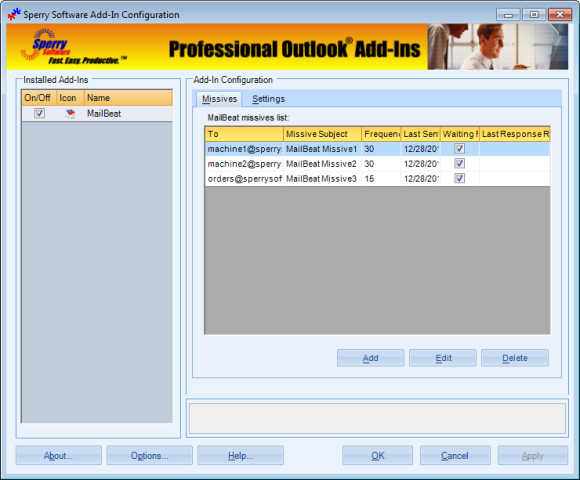580x480 pixels.
Task: Click the Name column header
Action: click(x=128, y=98)
